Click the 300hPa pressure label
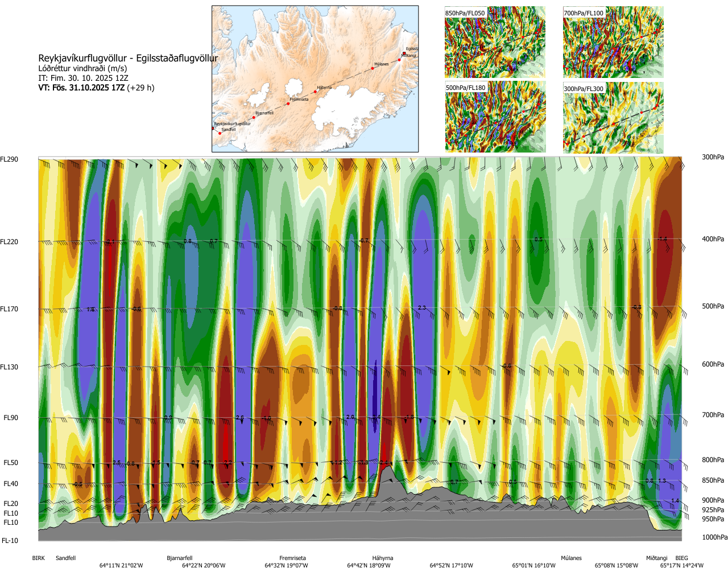The height and width of the screenshot is (572, 728). 713,157
